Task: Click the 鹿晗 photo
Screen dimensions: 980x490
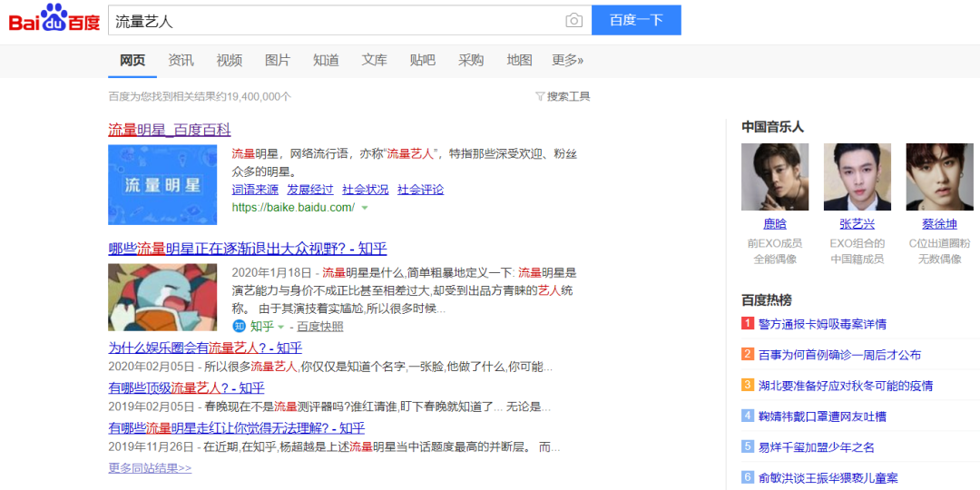Action: point(775,177)
